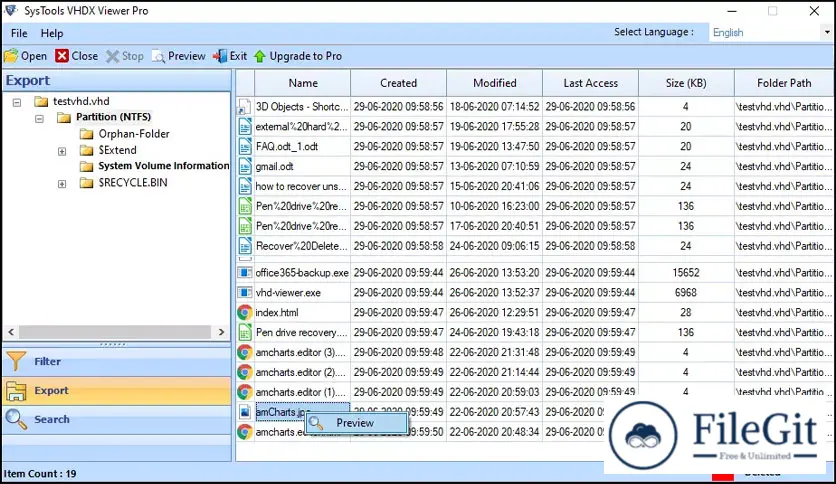
Task: Click the red Close toolbar icon
Action: pyautogui.click(x=63, y=56)
